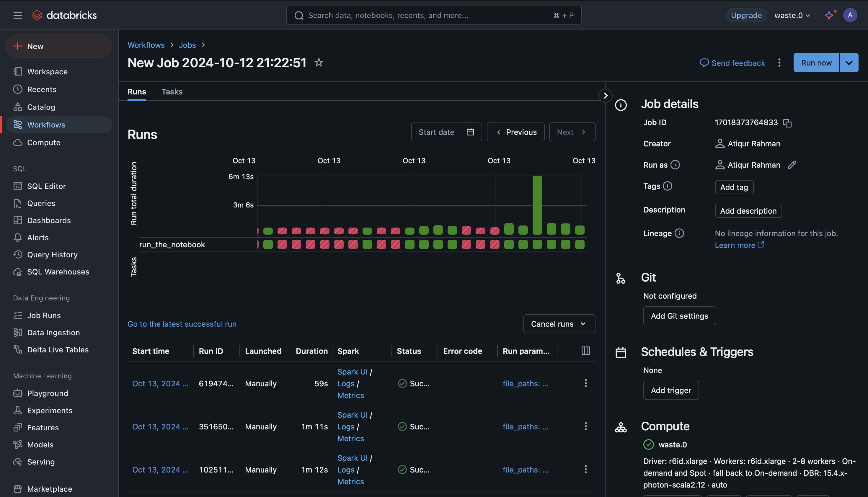
Task: Click Run now
Action: click(816, 63)
